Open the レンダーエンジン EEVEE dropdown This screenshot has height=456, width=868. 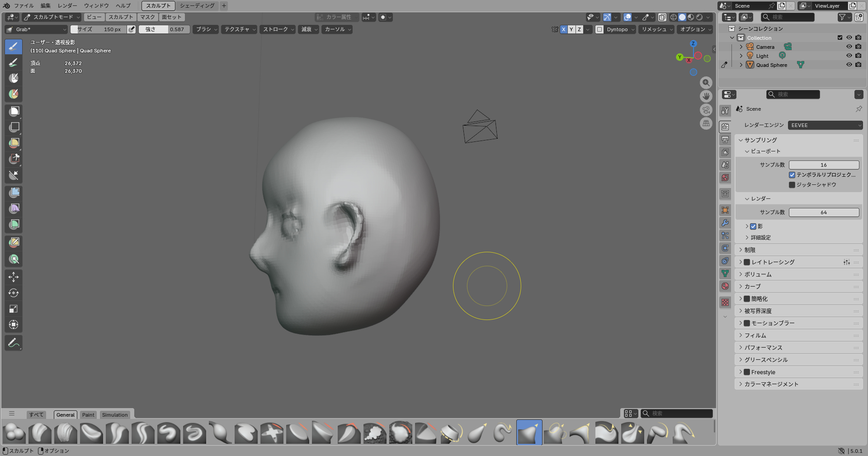[x=825, y=125]
